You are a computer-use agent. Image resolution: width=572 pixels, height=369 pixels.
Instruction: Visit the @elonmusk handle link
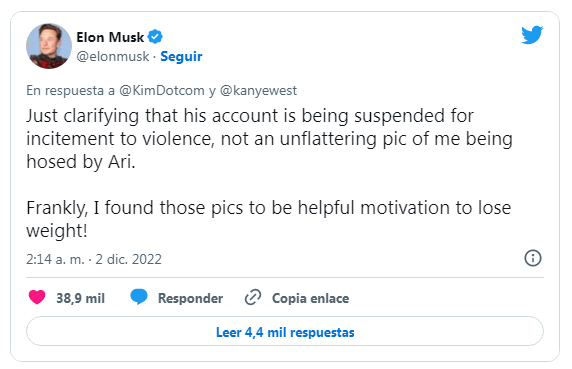coord(113,57)
